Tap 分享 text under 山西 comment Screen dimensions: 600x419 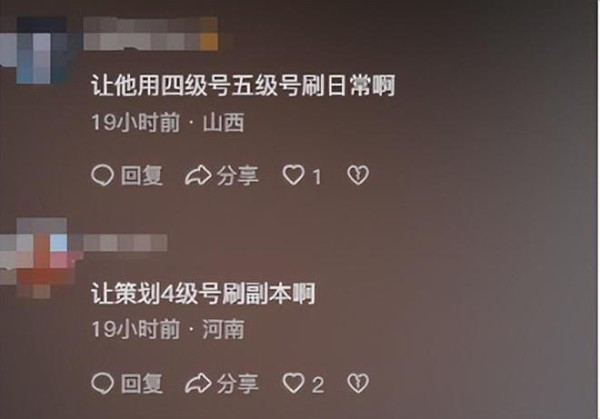pos(238,176)
